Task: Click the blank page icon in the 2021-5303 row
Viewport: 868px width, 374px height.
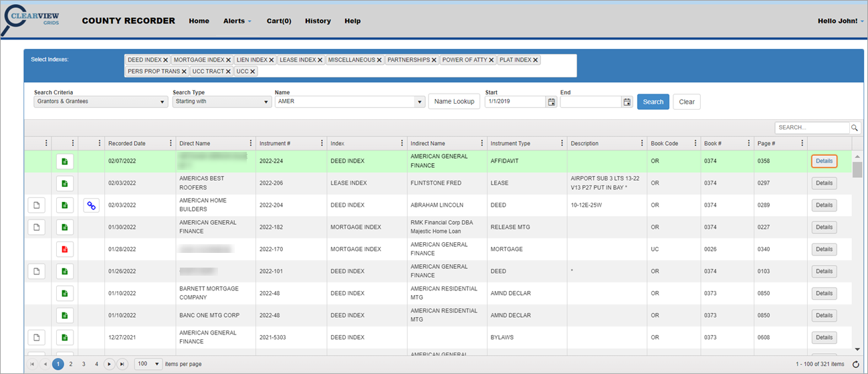Action: pyautogui.click(x=37, y=338)
